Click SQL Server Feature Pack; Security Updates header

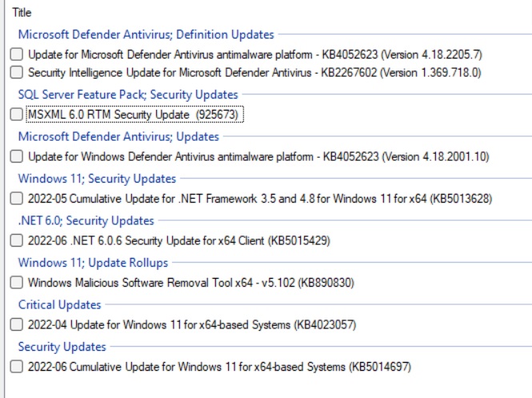(x=128, y=94)
